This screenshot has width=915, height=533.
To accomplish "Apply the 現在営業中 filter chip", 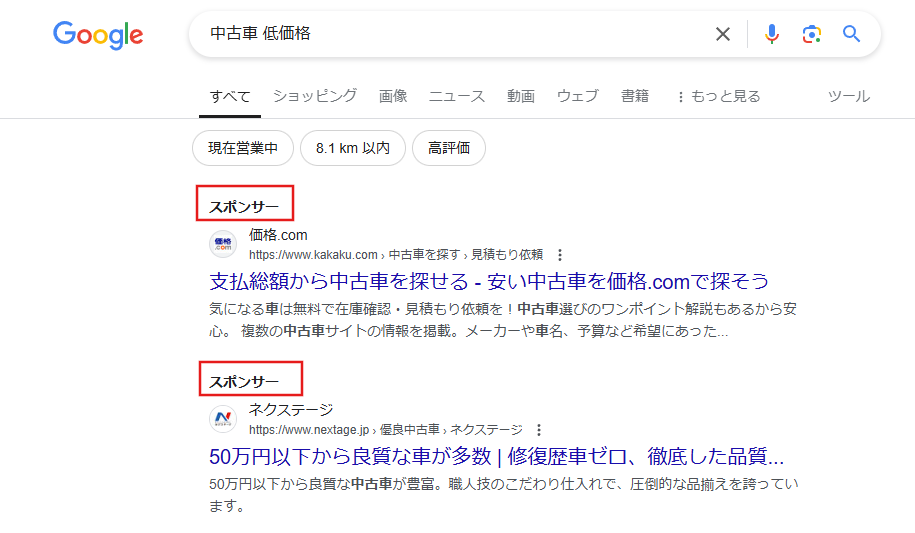I will point(243,148).
